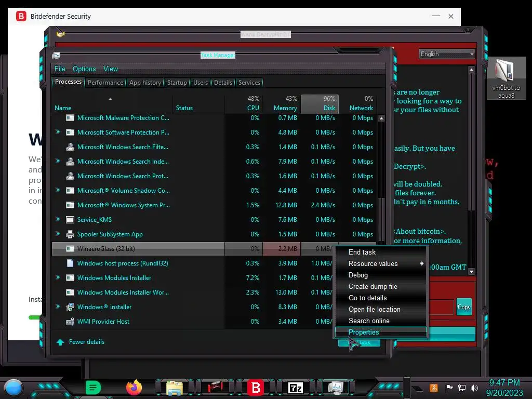The height and width of the screenshot is (399, 532).
Task: Click Spooler SubSystem App printer icon
Action: coord(70,234)
